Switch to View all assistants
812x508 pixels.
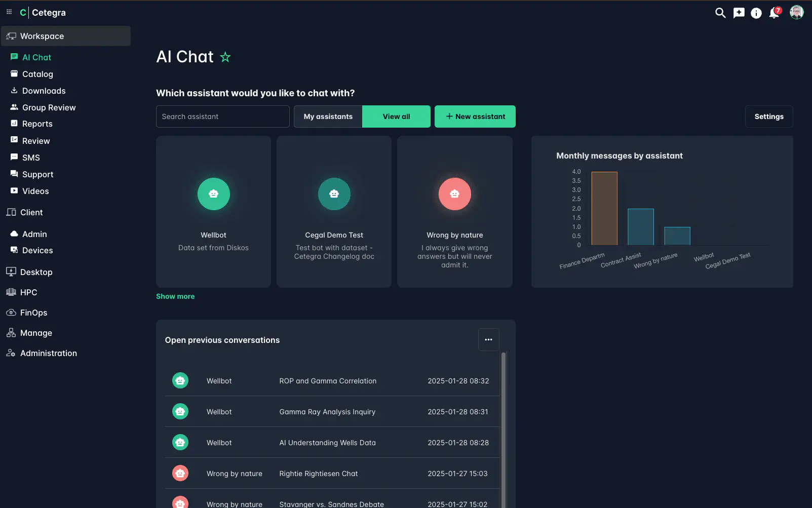[396, 116]
